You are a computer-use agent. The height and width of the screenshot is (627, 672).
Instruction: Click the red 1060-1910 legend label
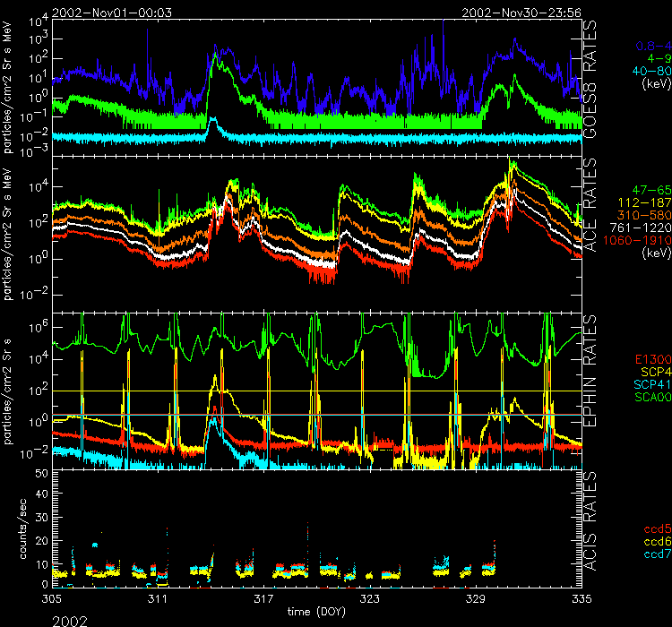click(643, 241)
